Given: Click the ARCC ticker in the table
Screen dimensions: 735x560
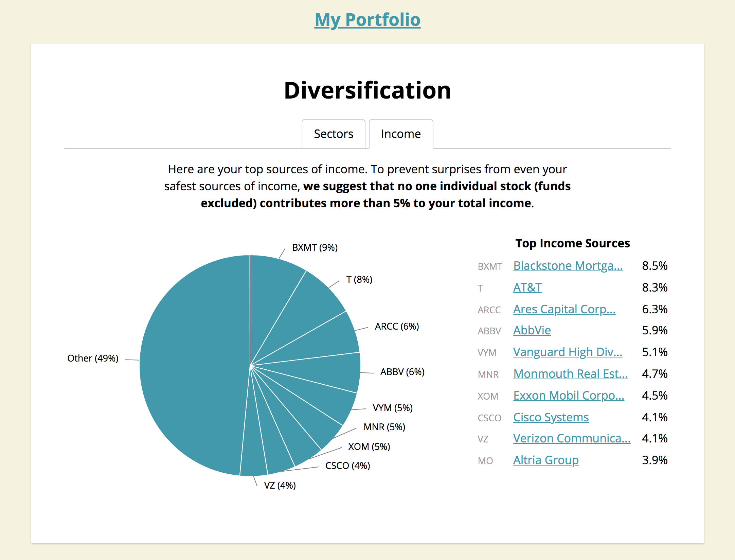Looking at the screenshot, I should [489, 310].
